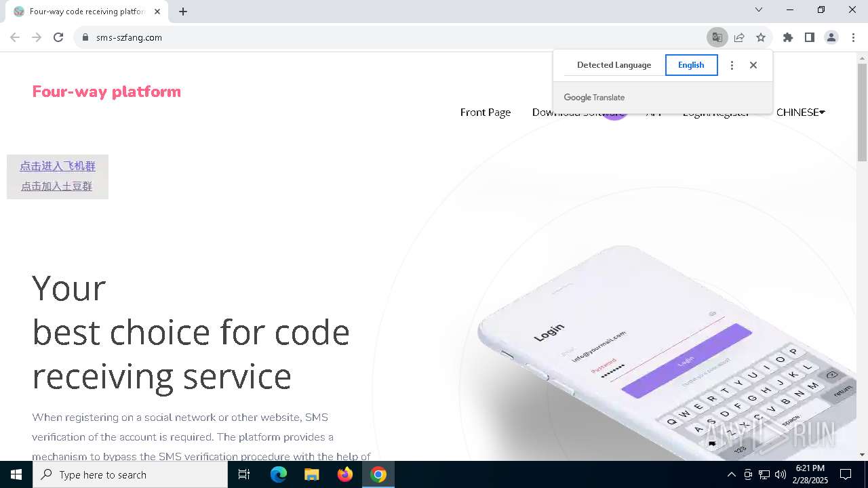This screenshot has width=868, height=488.
Task: Select English in translate popup
Action: click(691, 65)
